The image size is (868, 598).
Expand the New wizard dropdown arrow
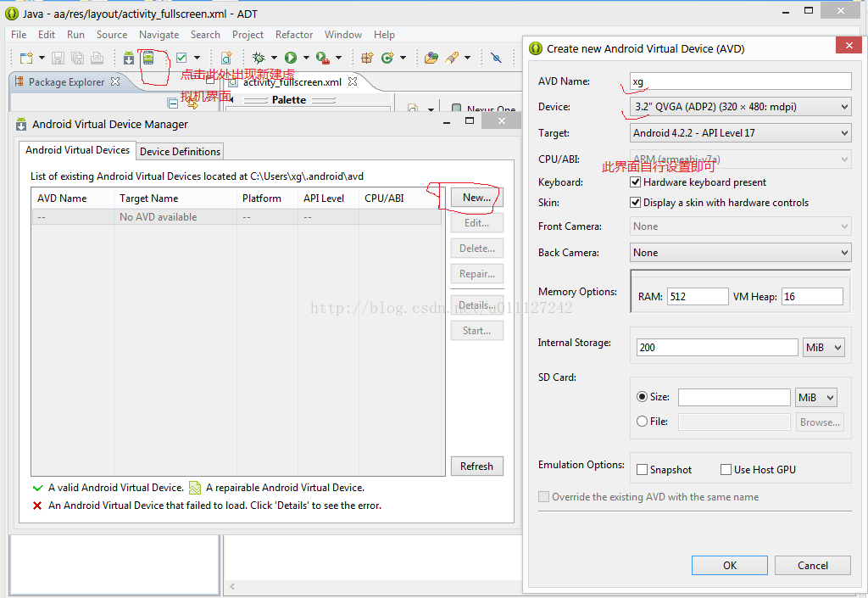tap(42, 58)
